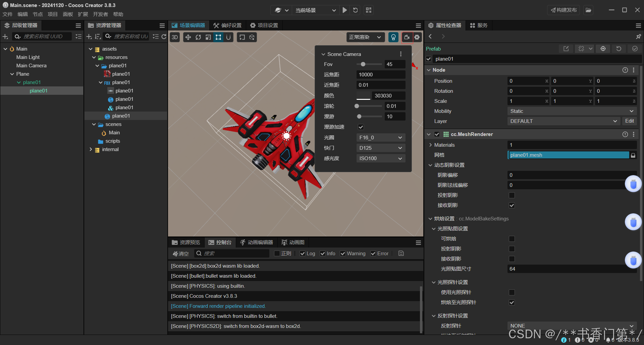Open the 正常渲染 render mode dropdown
The image size is (644, 345).
[x=365, y=37]
